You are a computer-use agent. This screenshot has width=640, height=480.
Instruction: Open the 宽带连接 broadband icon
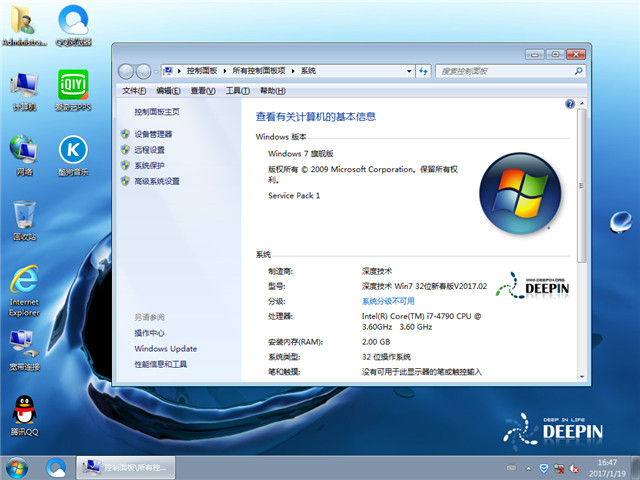coord(24,351)
